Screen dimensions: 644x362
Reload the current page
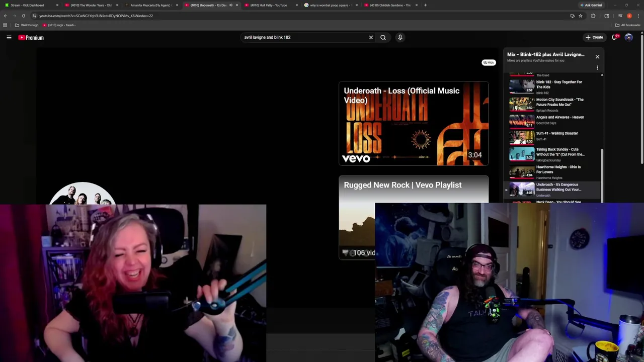click(x=23, y=16)
